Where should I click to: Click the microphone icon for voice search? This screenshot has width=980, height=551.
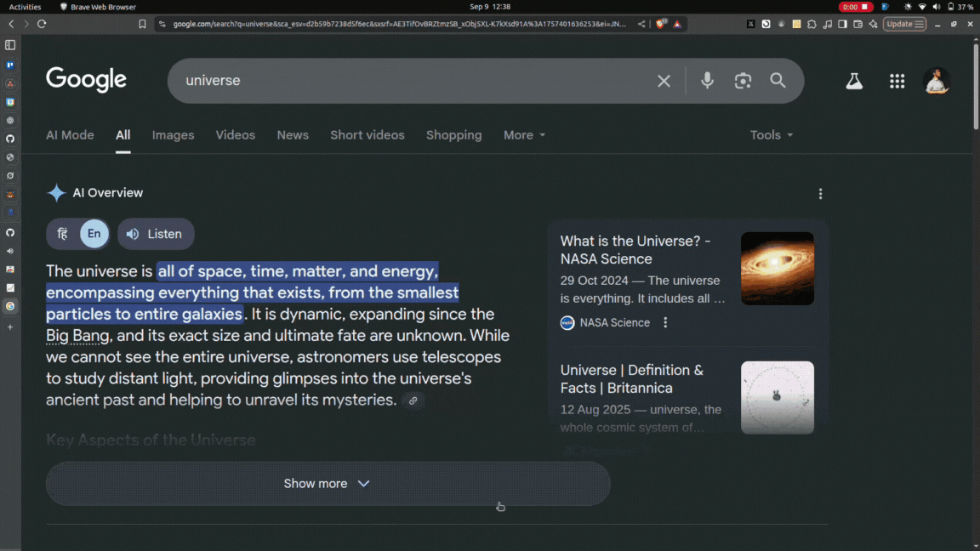707,80
